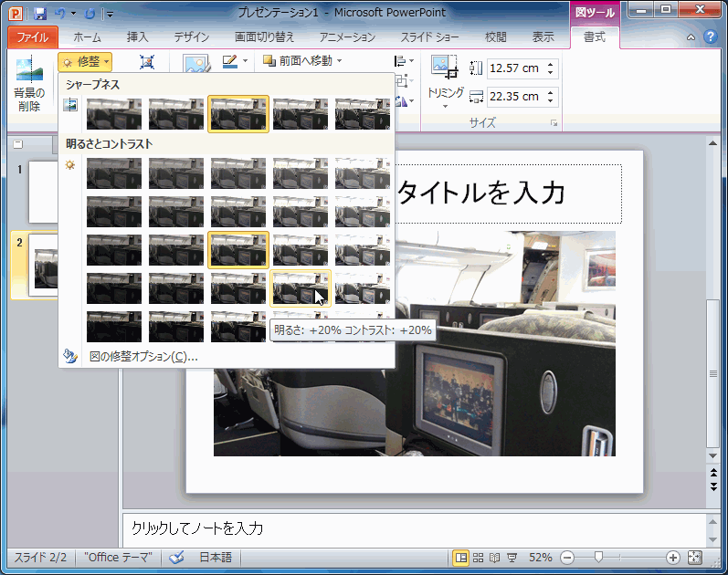
Task: Go to next slide double-arrow button
Action: pyautogui.click(x=713, y=486)
